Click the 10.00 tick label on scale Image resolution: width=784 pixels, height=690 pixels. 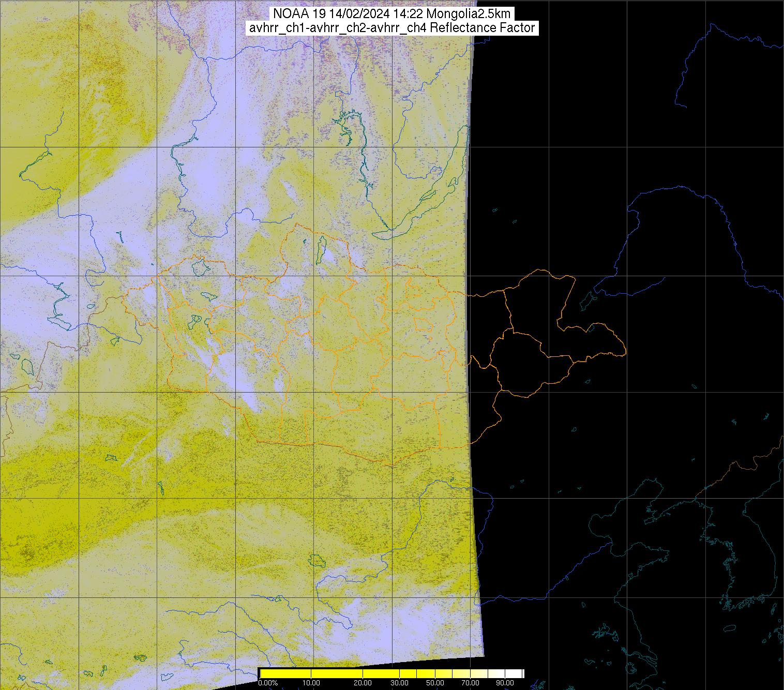(x=311, y=683)
